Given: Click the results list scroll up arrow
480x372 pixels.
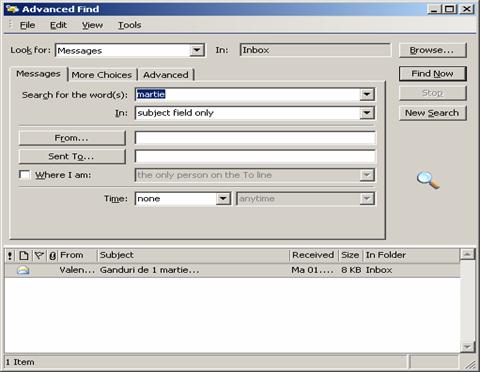Looking at the screenshot, I should (x=467, y=255).
